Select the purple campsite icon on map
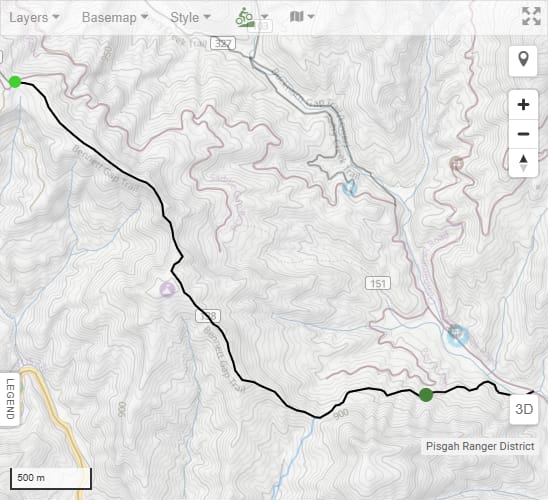The width and height of the screenshot is (553, 504). [x=168, y=290]
